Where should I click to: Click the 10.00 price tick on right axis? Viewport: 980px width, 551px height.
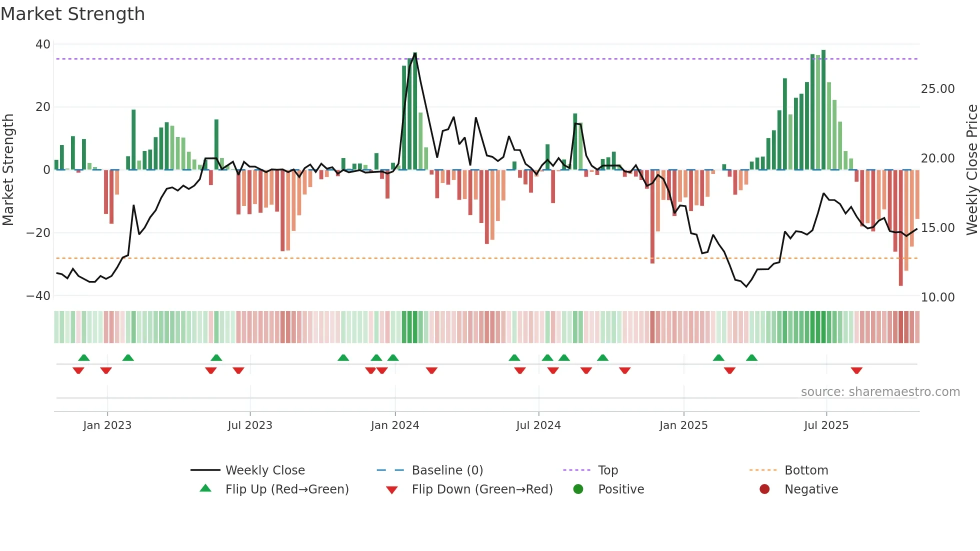pyautogui.click(x=938, y=297)
